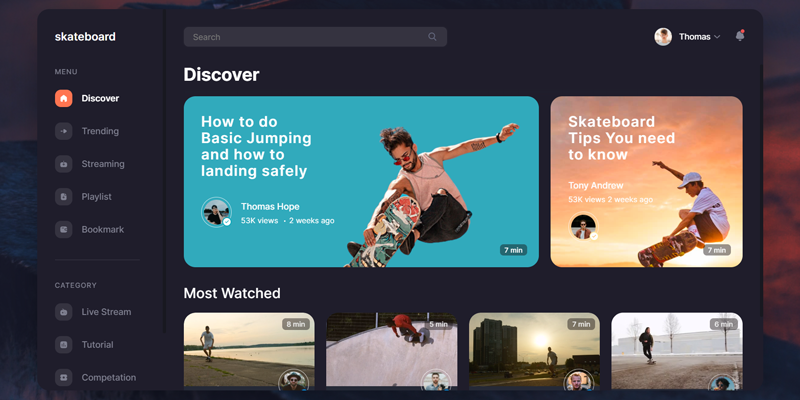Image resolution: width=800 pixels, height=400 pixels.
Task: Open the Tony Andrew channel link
Action: (595, 185)
